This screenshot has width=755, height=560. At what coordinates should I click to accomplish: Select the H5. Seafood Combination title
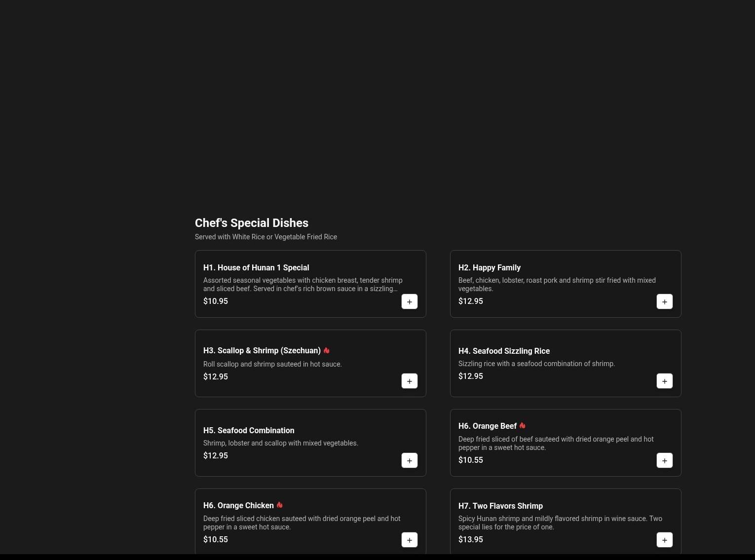[248, 430]
